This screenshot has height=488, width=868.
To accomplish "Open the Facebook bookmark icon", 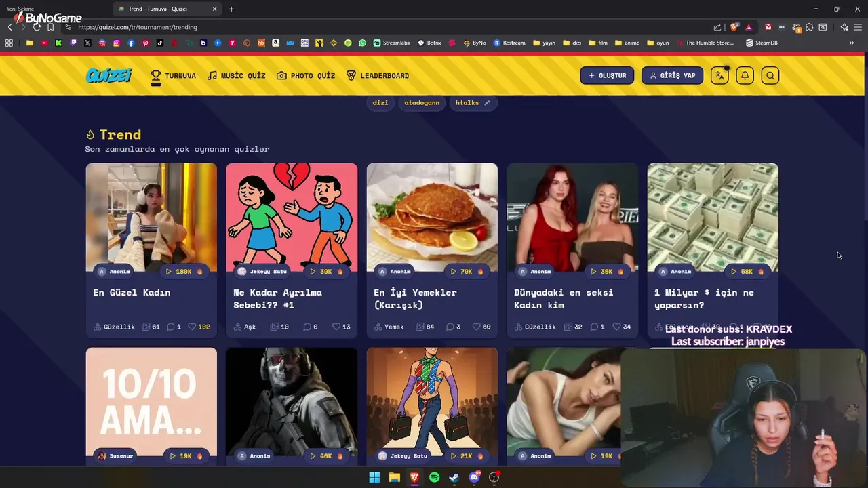I will pyautogui.click(x=131, y=43).
